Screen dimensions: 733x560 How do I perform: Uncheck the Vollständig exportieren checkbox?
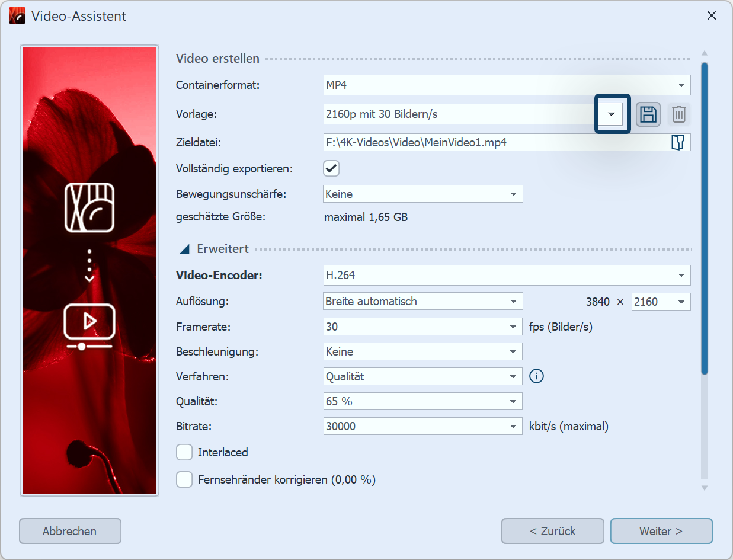click(331, 168)
